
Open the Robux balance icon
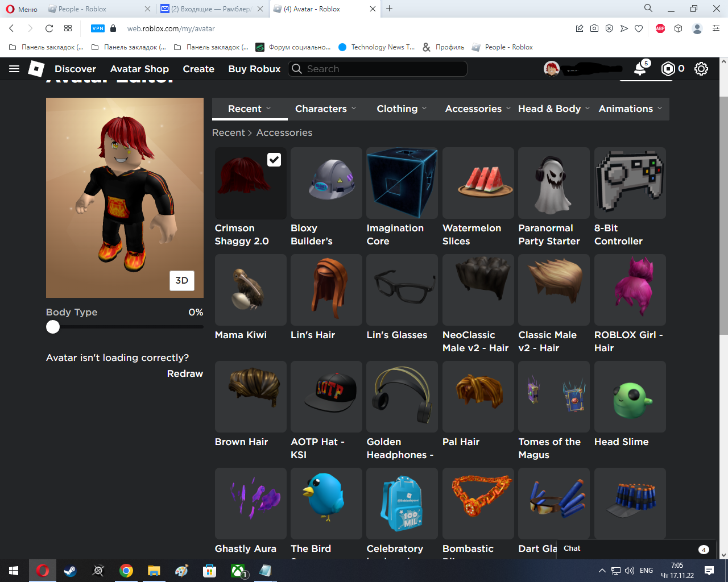[x=668, y=69]
